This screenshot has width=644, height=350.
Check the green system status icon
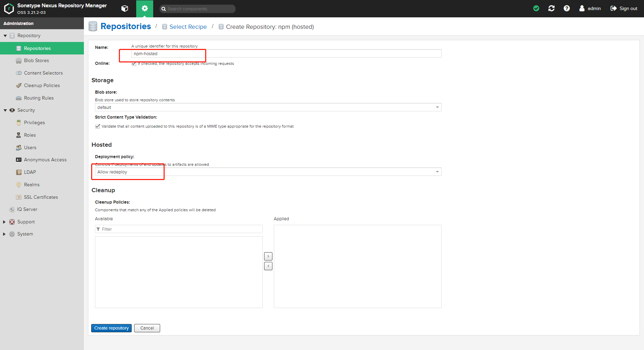pos(536,8)
